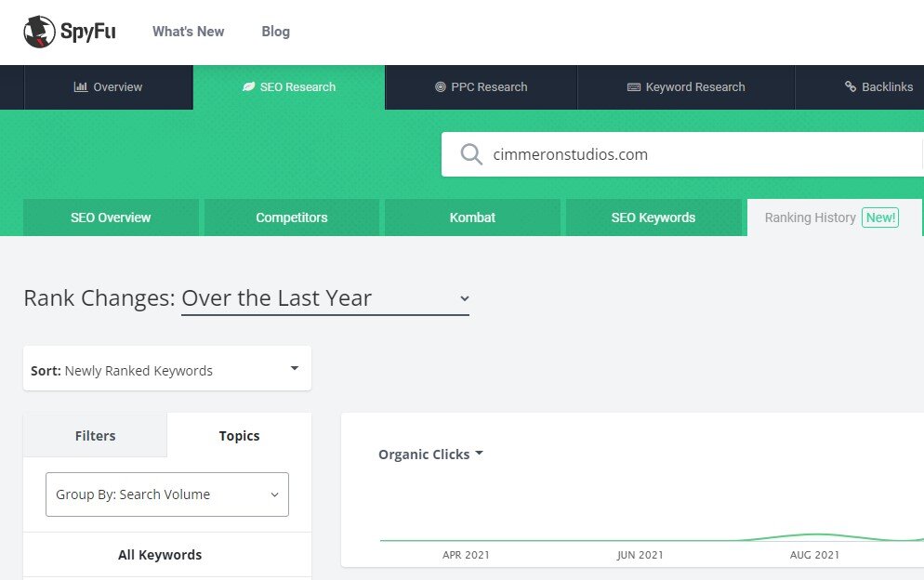924x580 pixels.
Task: Select the SEO Research main tab
Action: pos(289,87)
